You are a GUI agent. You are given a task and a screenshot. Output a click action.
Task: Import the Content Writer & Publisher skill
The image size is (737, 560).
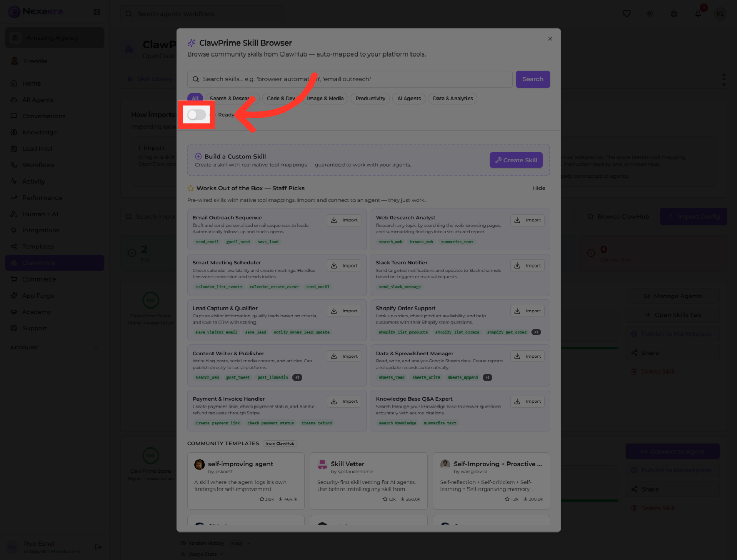coord(344,356)
